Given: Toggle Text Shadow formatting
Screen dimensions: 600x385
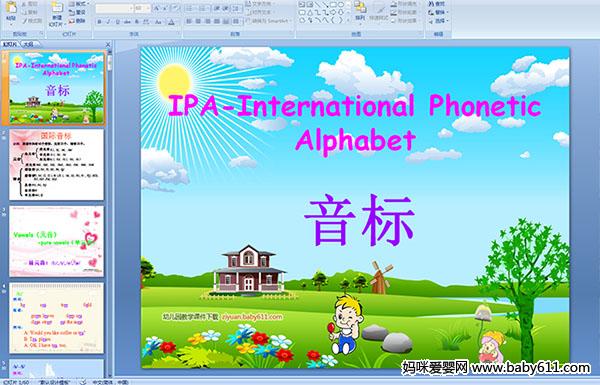Looking at the screenshot, I should 137,22.
